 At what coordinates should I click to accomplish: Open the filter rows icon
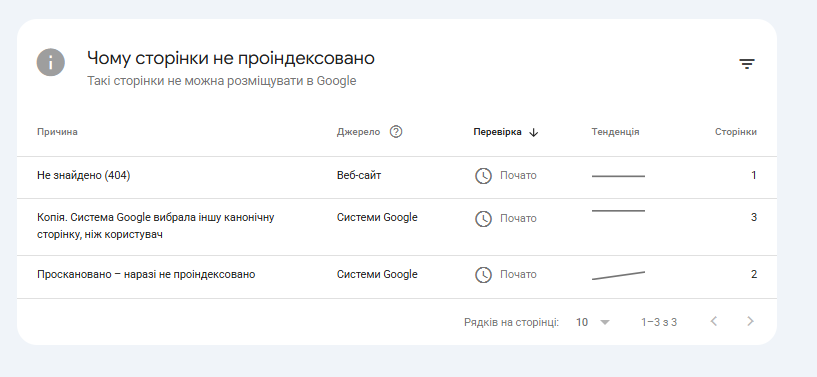click(x=747, y=64)
